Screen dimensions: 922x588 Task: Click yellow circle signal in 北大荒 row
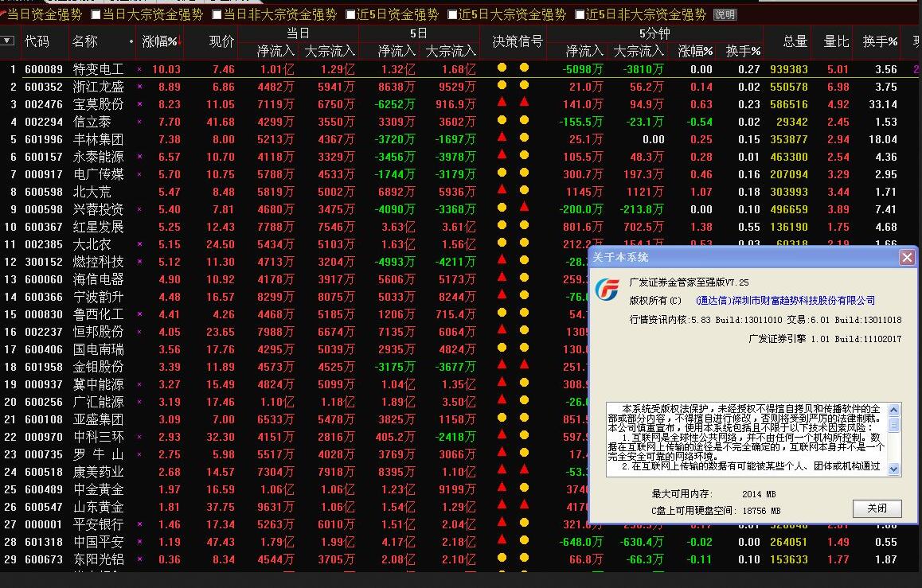pos(524,189)
